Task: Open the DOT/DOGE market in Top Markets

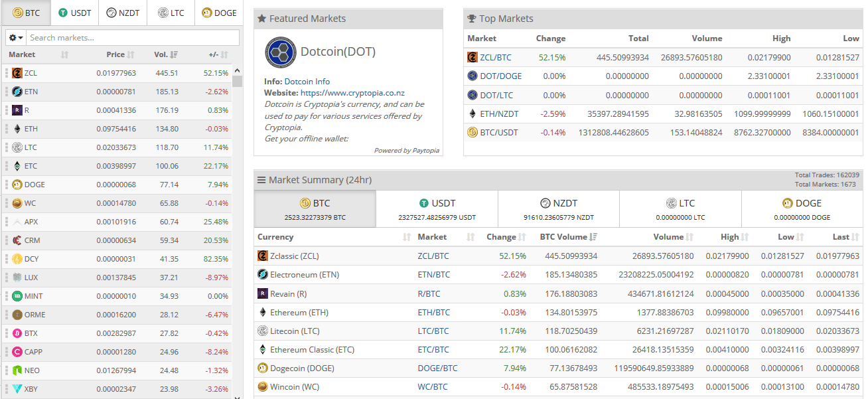Action: pyautogui.click(x=500, y=76)
